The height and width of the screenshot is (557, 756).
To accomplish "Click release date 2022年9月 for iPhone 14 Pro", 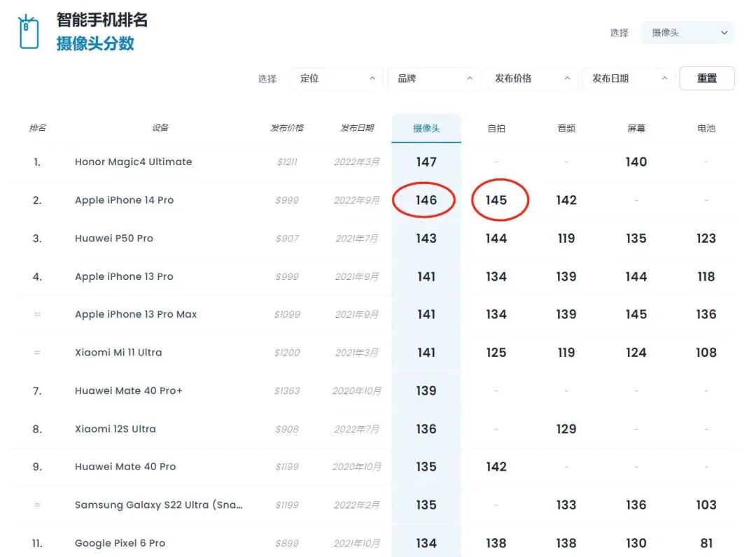I will (357, 200).
